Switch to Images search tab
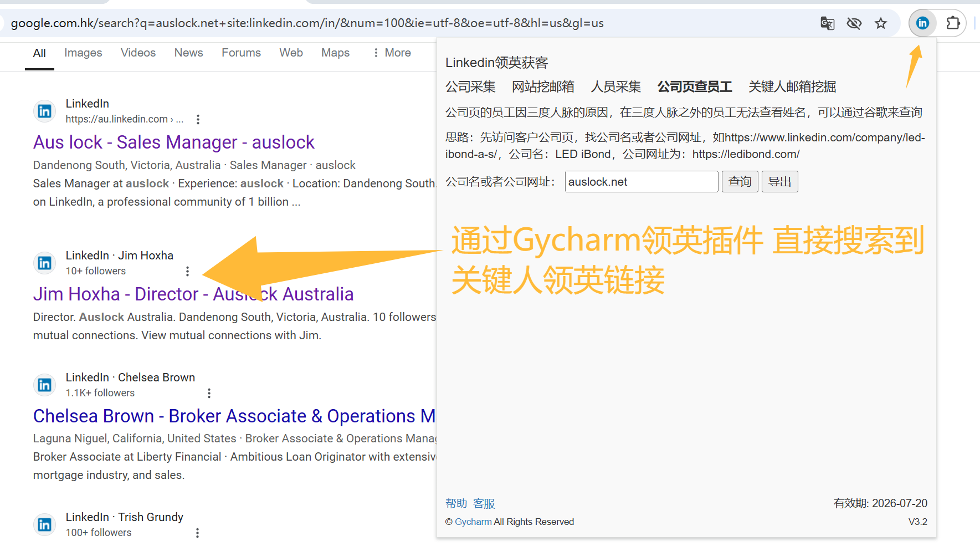Viewport: 980px width, 546px height. point(83,53)
